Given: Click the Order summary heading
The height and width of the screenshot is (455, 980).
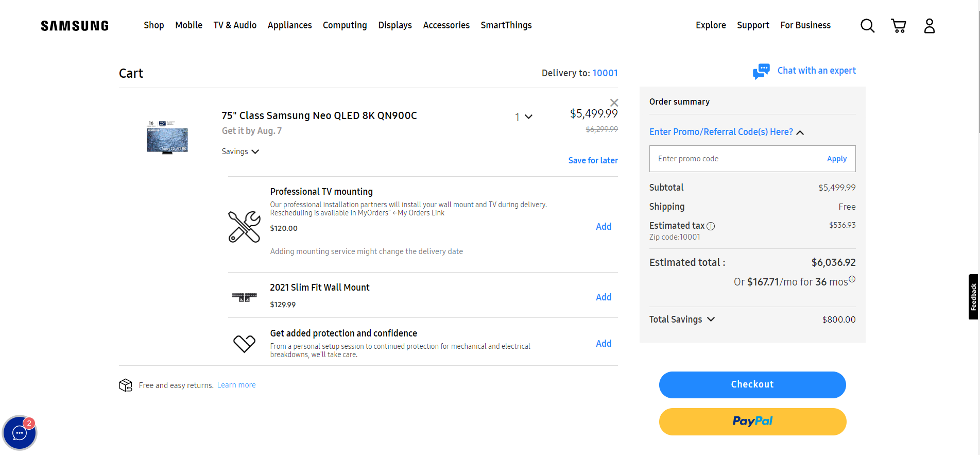Looking at the screenshot, I should 679,102.
